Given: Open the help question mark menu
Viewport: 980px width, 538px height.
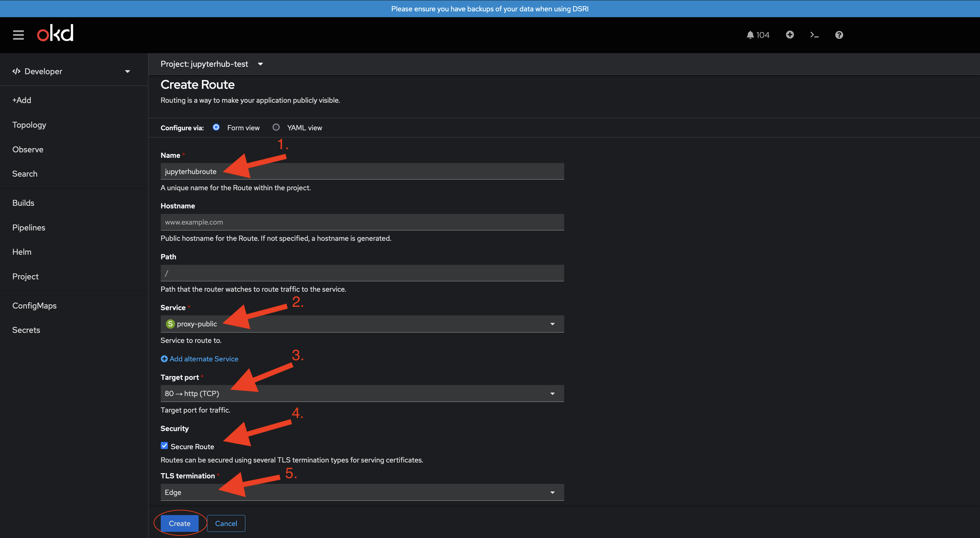Looking at the screenshot, I should click(x=839, y=35).
